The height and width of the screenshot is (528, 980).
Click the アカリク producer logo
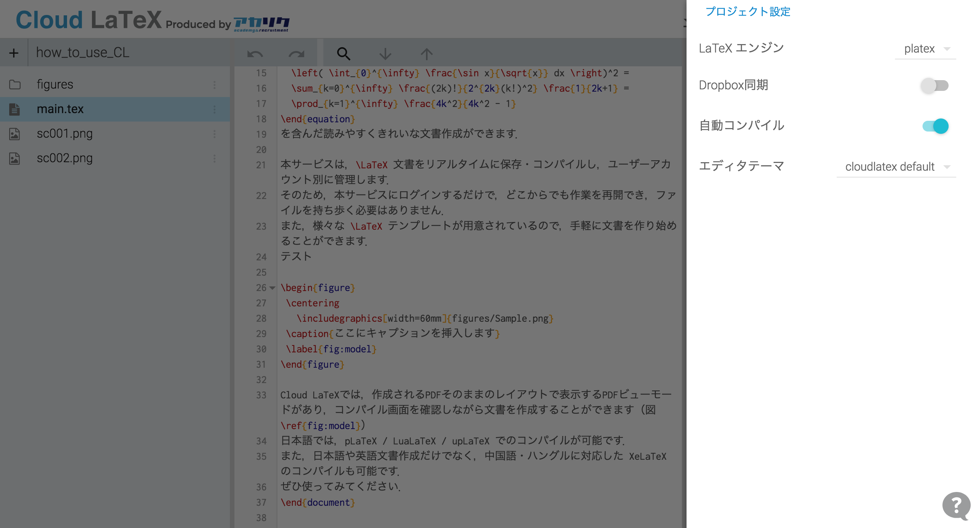tap(261, 24)
